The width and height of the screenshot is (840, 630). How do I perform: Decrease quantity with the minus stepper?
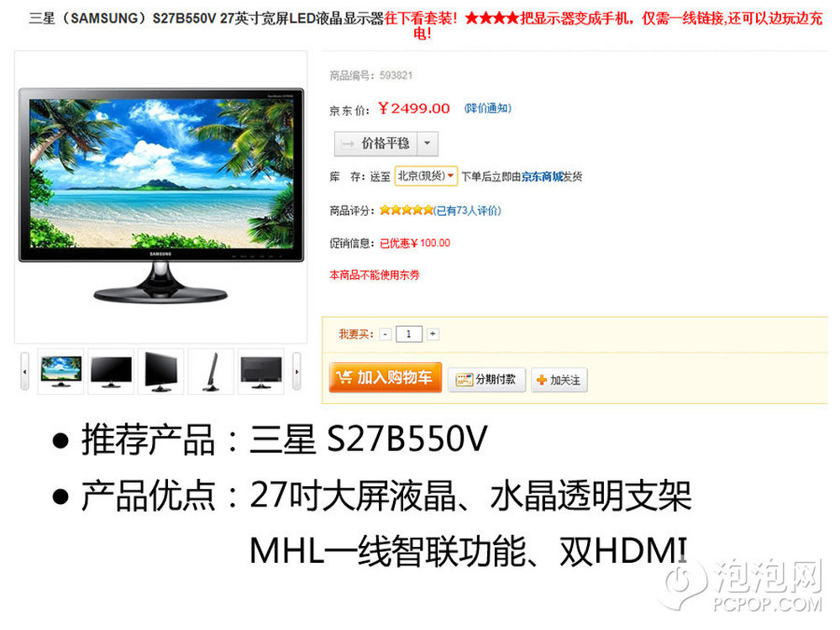(386, 334)
